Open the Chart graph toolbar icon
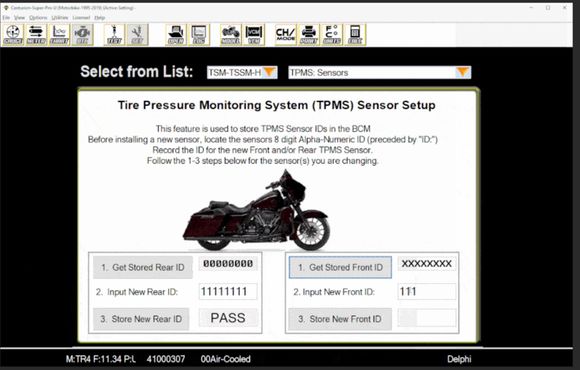Image resolution: width=580 pixels, height=370 pixels. [x=59, y=35]
